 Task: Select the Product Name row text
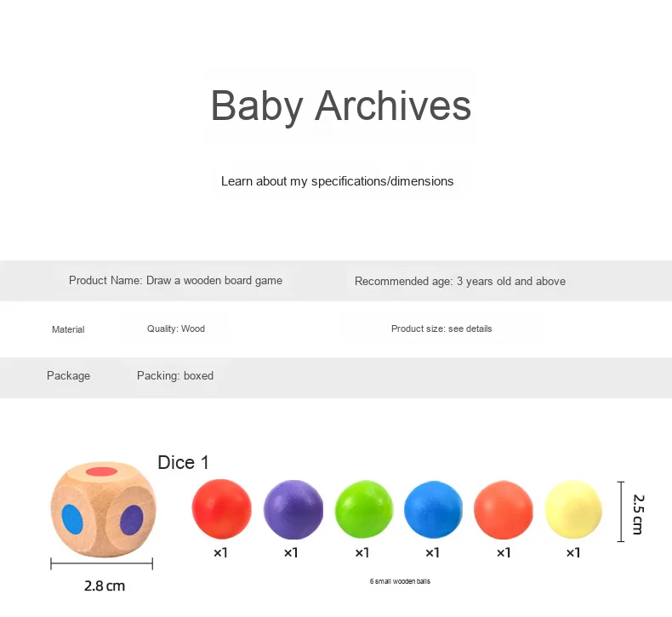175,280
